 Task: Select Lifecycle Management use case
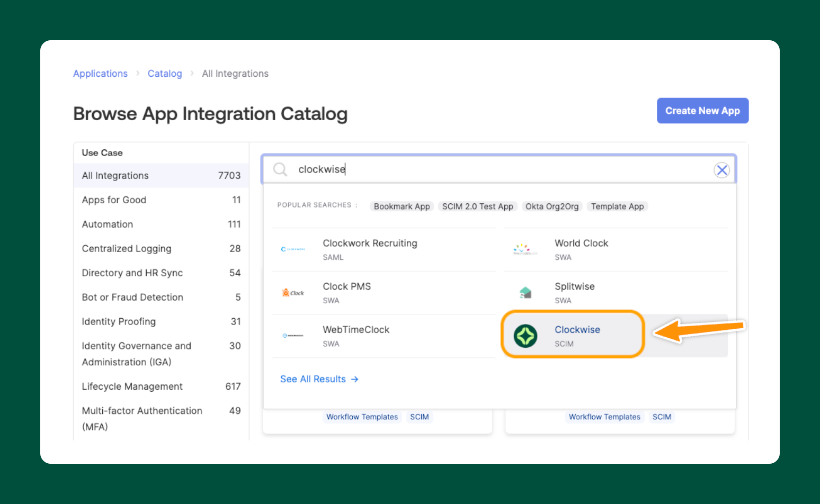point(161,386)
